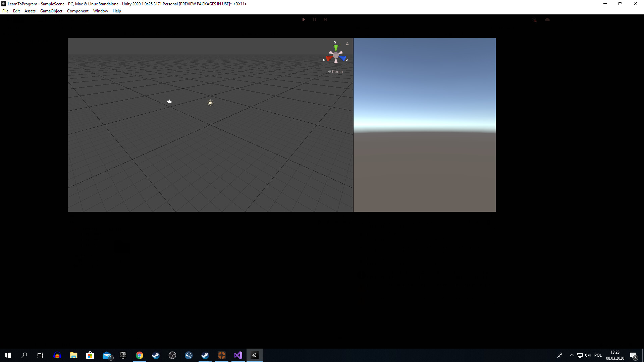Image resolution: width=644 pixels, height=362 pixels.
Task: Lock scene view rotation with padlock
Action: click(347, 44)
